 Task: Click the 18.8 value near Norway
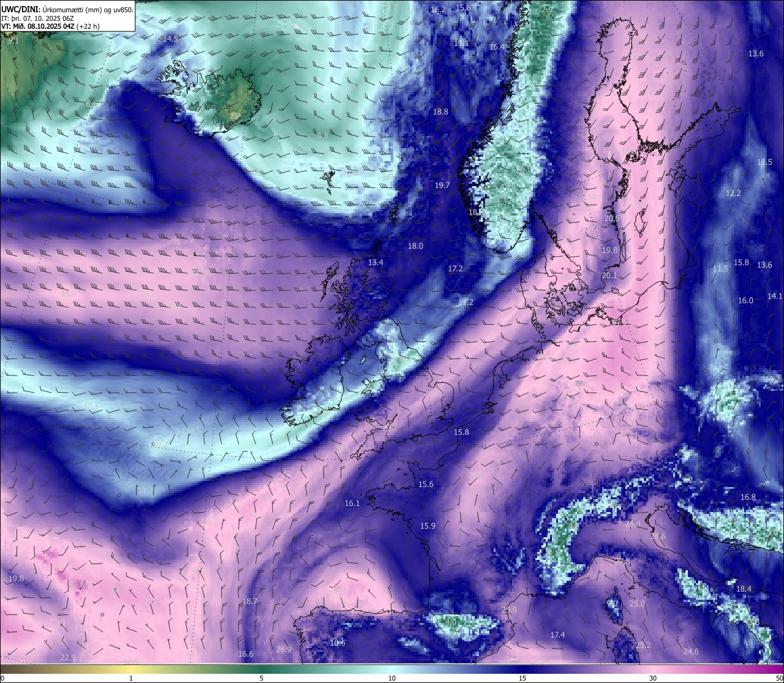[440, 111]
